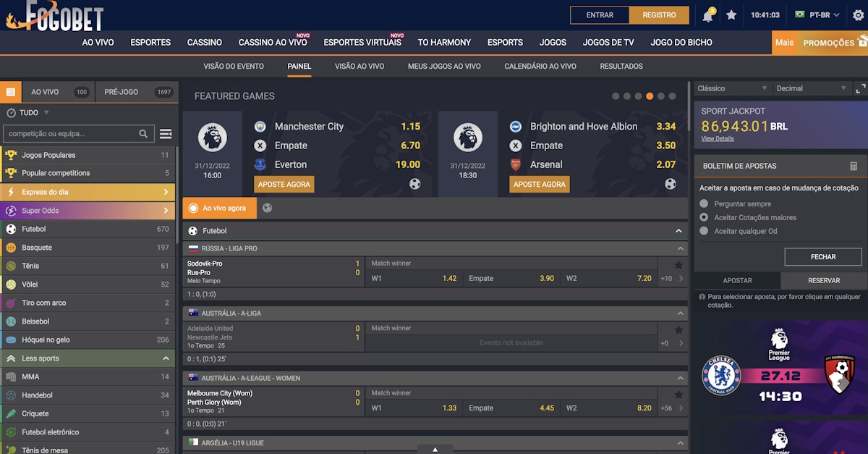Switch to the soccer ball tab beside Ao vivo agora

[267, 208]
